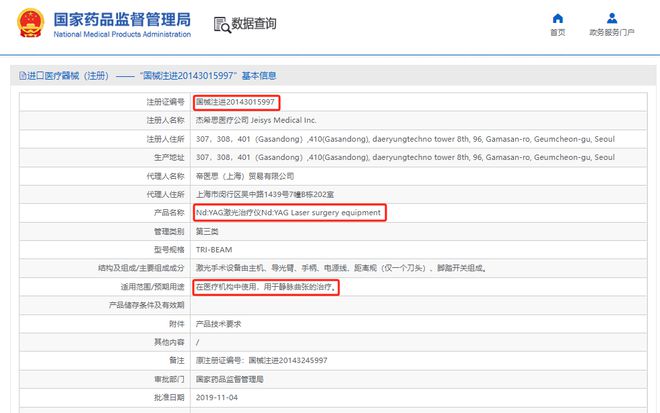Click the 管理类别 row label
Screen dimensions: 660x413
(x=169, y=231)
